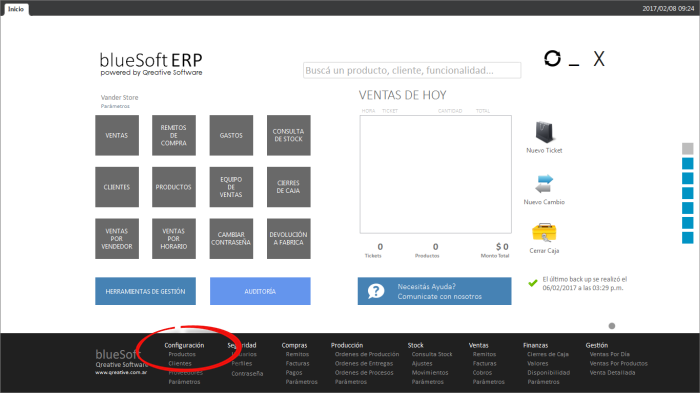The height and width of the screenshot is (393, 700).
Task: Click the small gray dot indicator
Action: tap(612, 326)
